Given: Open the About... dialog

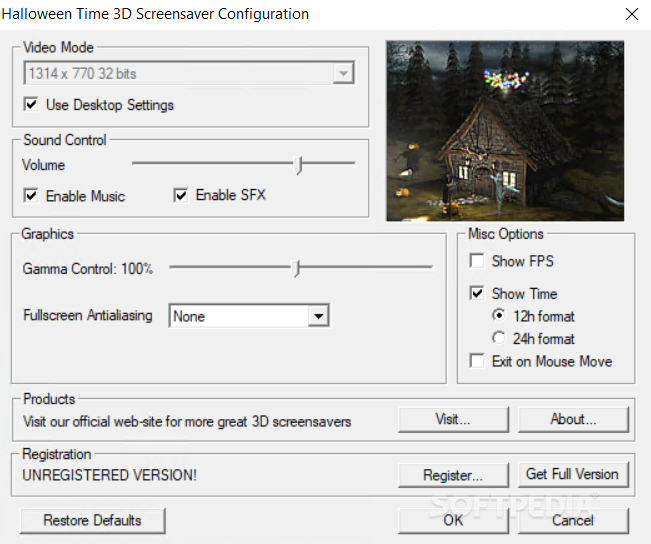Looking at the screenshot, I should [x=573, y=419].
